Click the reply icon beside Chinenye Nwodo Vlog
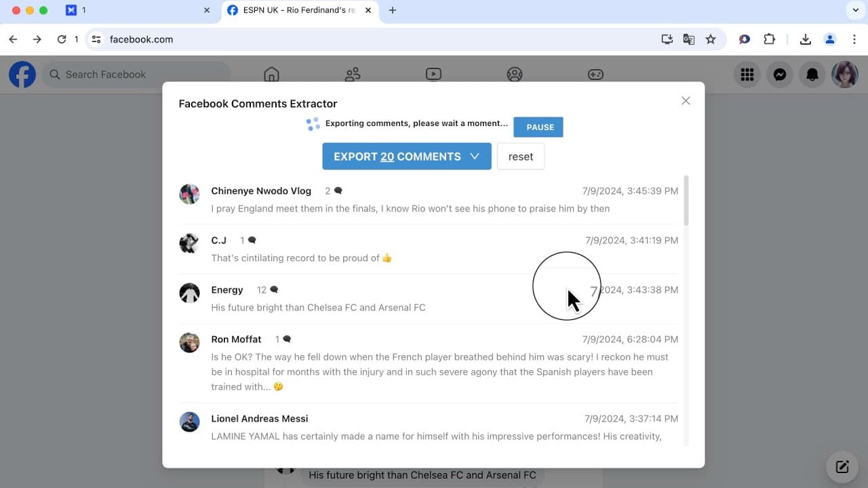Image resolution: width=868 pixels, height=488 pixels. [x=338, y=191]
